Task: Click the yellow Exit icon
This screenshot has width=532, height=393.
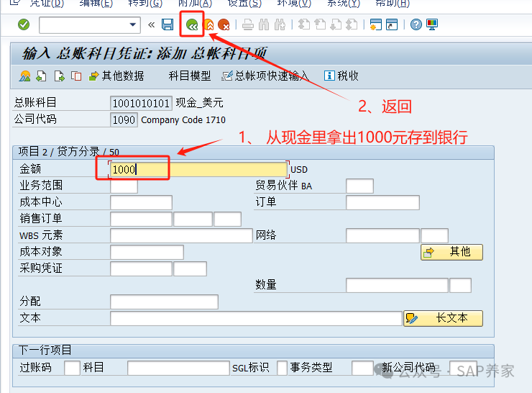Action: click(x=209, y=24)
